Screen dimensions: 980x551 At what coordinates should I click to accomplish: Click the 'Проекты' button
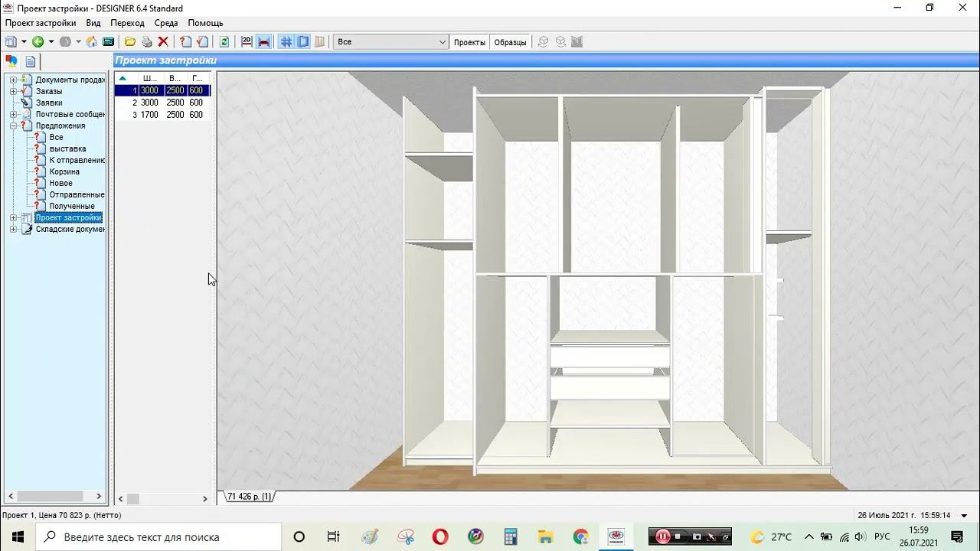click(469, 42)
